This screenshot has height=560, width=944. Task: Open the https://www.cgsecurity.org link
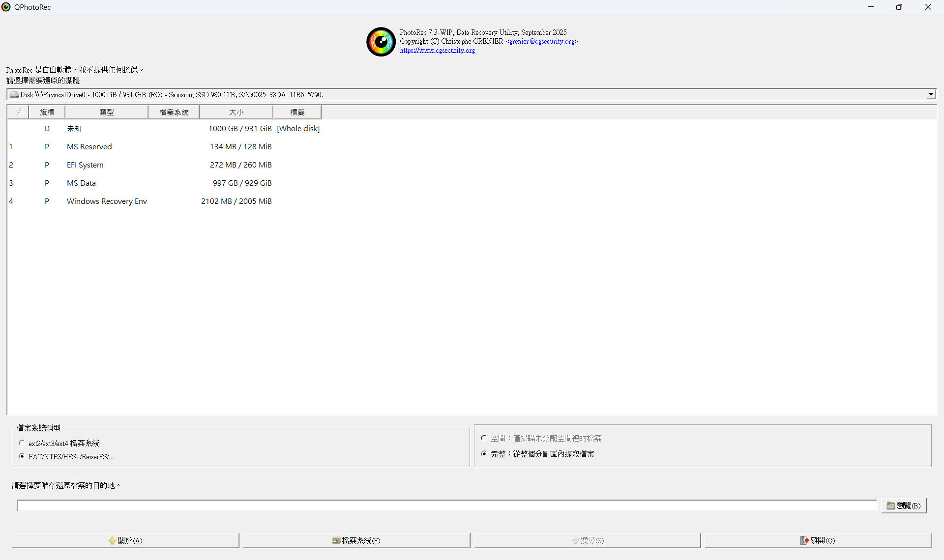[x=437, y=50]
